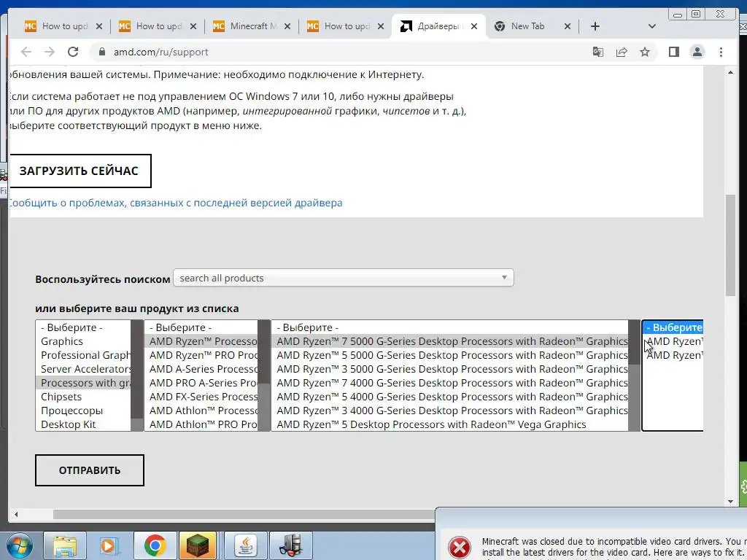Switch to fourth How to upd tab
747x560 pixels.
345,26
